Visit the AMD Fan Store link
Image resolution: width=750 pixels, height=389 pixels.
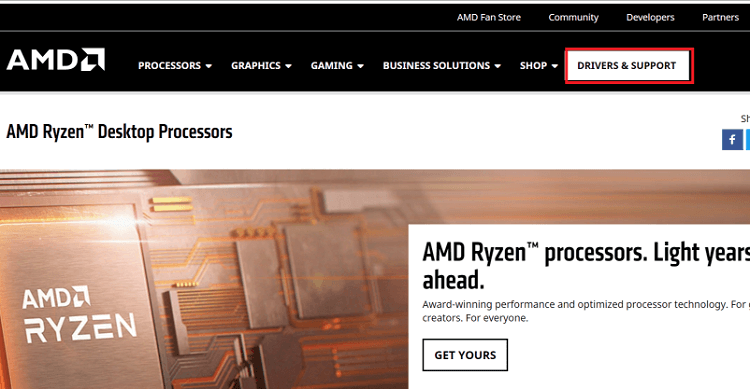click(489, 17)
